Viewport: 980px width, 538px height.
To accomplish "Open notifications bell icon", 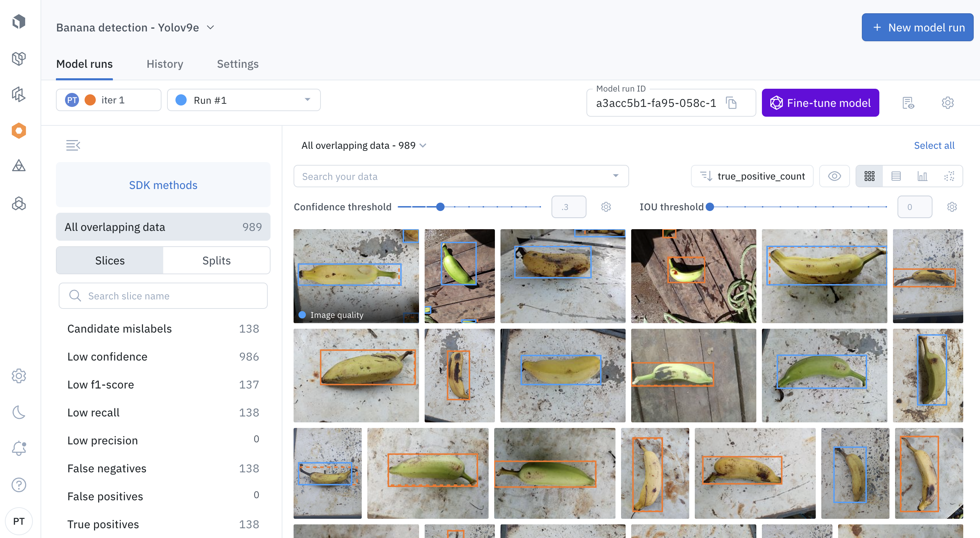I will point(19,448).
